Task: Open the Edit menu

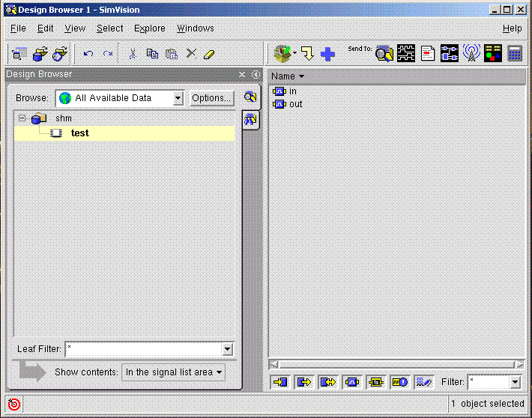Action: coord(46,28)
